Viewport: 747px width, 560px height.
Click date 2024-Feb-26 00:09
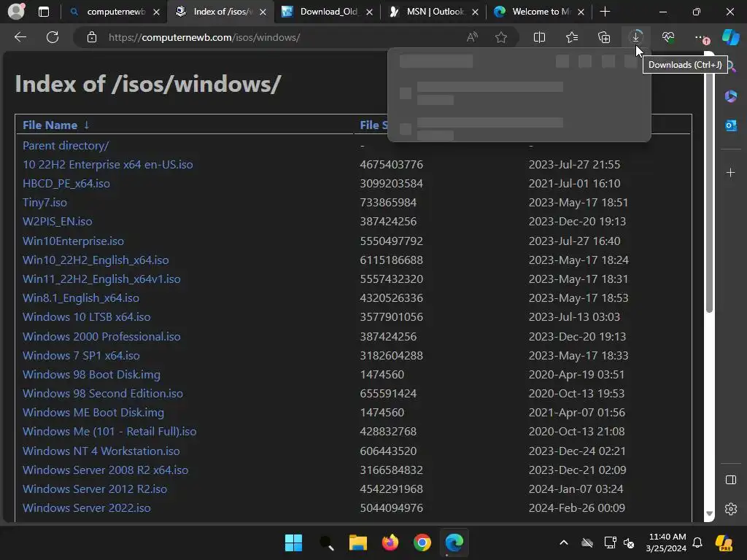tap(576, 507)
